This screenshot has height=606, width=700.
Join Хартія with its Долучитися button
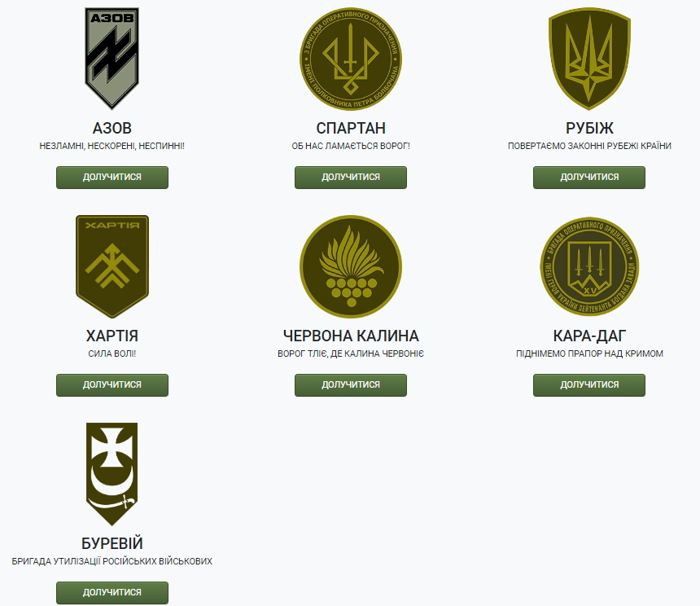pos(112,385)
